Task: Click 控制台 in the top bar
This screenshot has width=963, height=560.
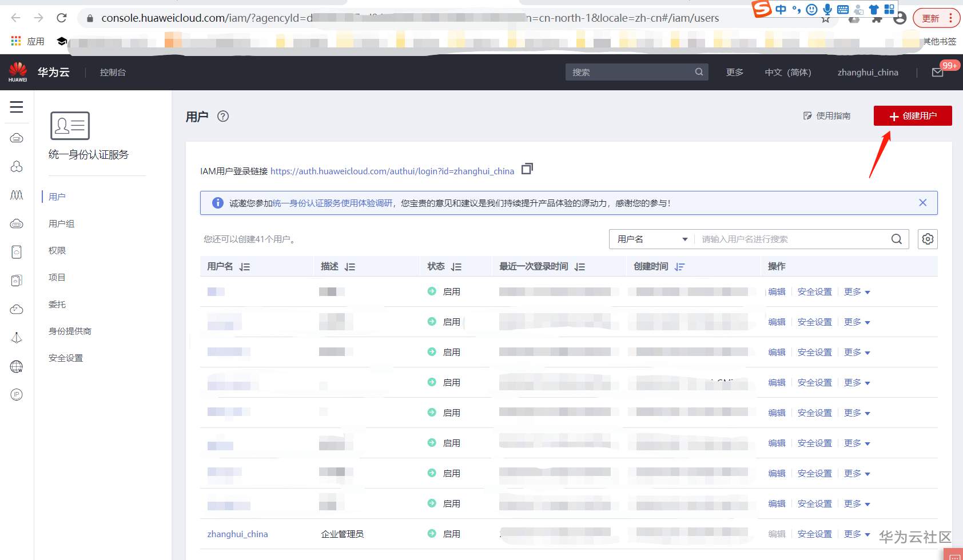Action: click(x=113, y=72)
